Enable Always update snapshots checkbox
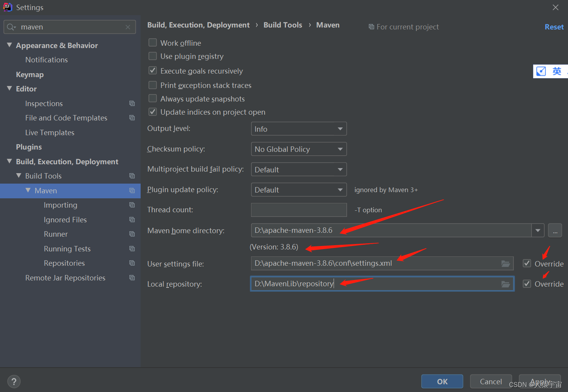568x392 pixels. tap(153, 98)
